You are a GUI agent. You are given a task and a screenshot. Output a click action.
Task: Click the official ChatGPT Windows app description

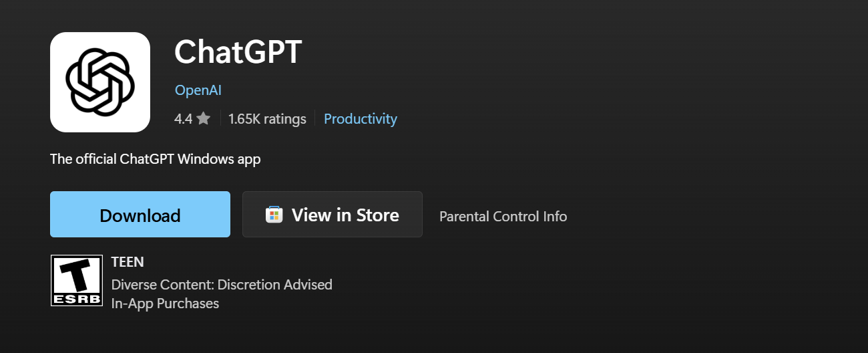156,159
